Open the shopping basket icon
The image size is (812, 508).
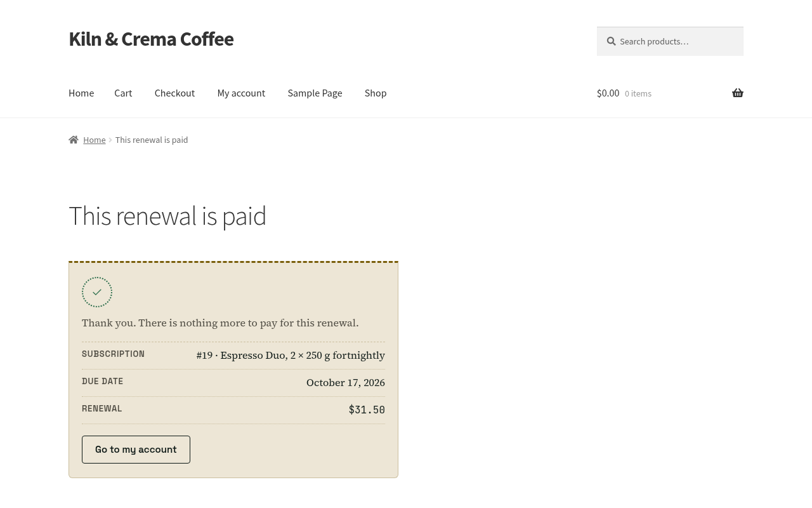pyautogui.click(x=737, y=93)
